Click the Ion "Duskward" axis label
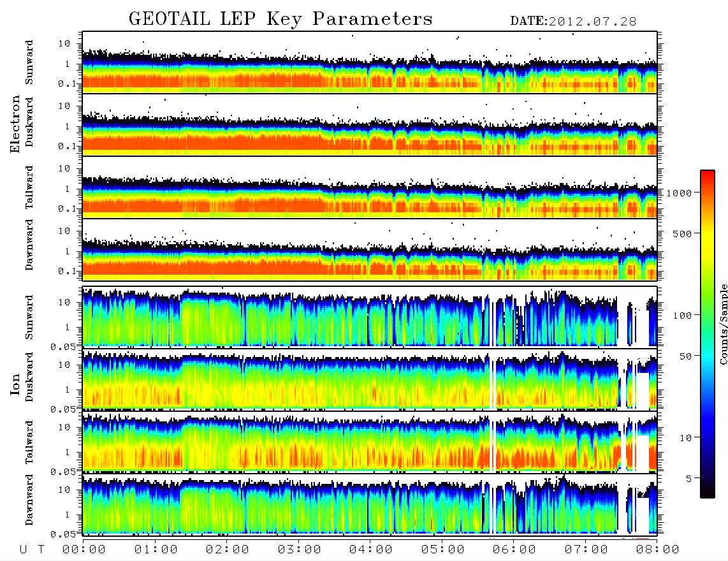 tap(29, 377)
